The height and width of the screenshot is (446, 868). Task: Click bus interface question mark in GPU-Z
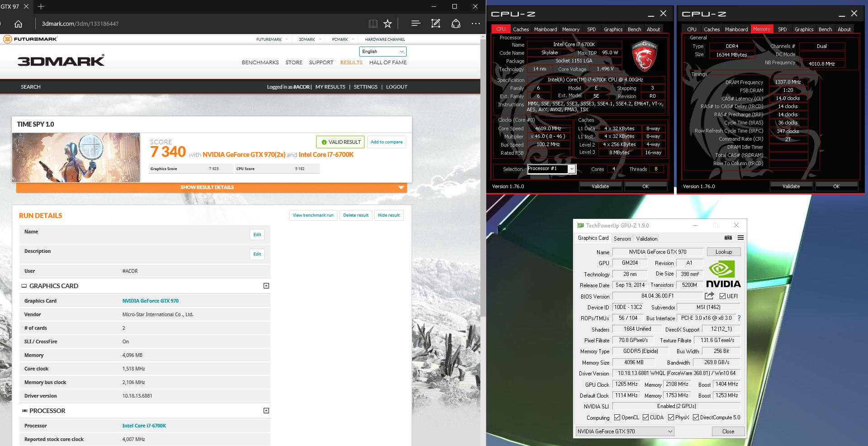pyautogui.click(x=739, y=318)
